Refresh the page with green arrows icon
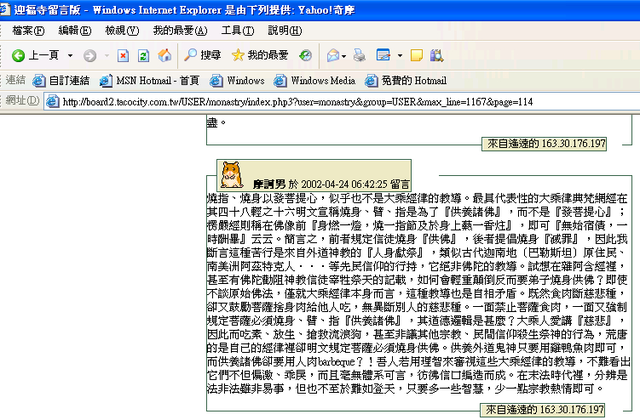The height and width of the screenshot is (420, 640). 143,56
